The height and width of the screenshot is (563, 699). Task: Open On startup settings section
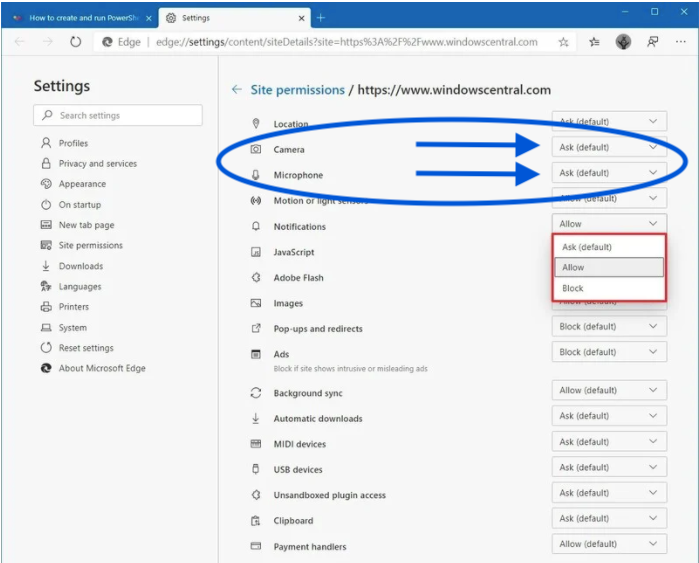[x=71, y=205]
